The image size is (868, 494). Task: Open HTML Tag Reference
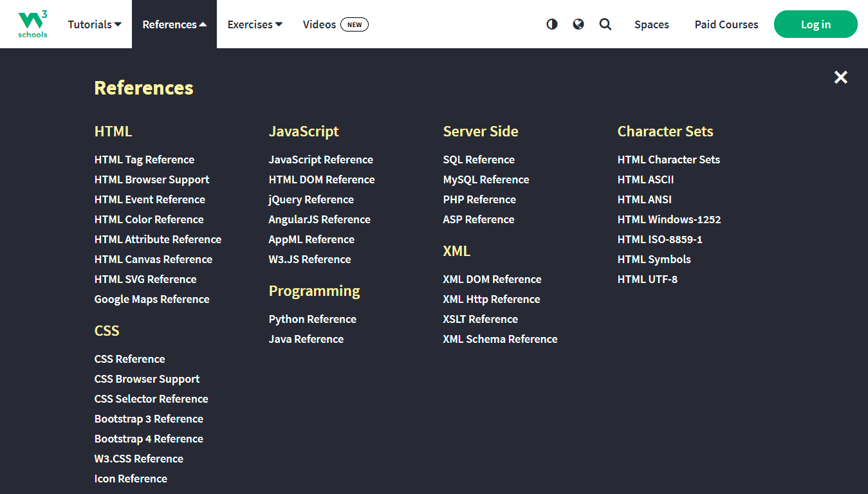point(144,160)
